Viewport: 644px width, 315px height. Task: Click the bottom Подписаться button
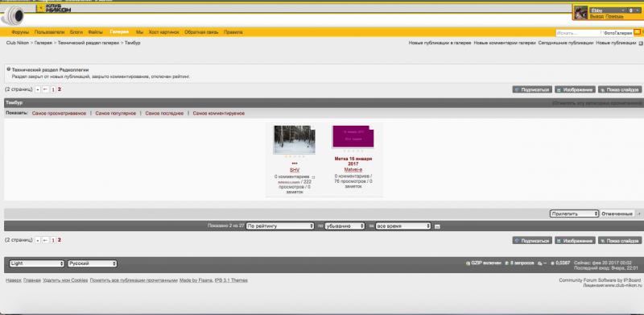(x=532, y=241)
